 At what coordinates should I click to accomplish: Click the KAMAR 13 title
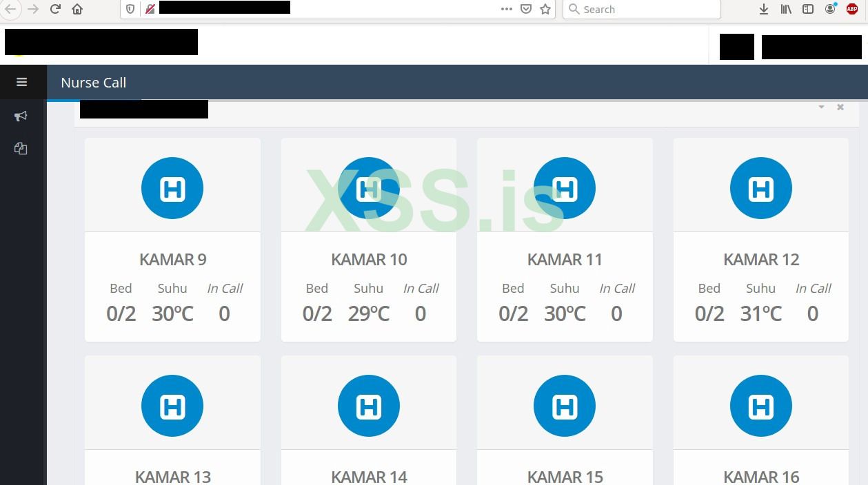click(x=172, y=477)
